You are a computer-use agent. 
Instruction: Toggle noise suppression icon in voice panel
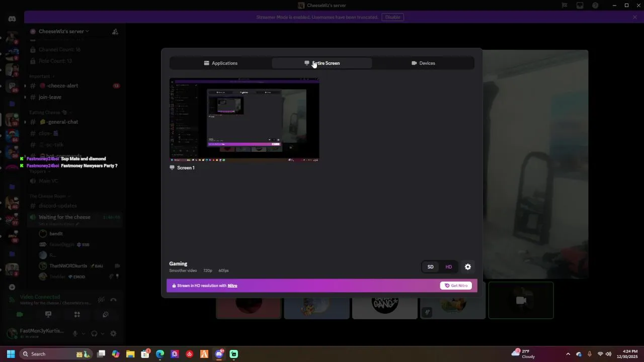click(101, 300)
